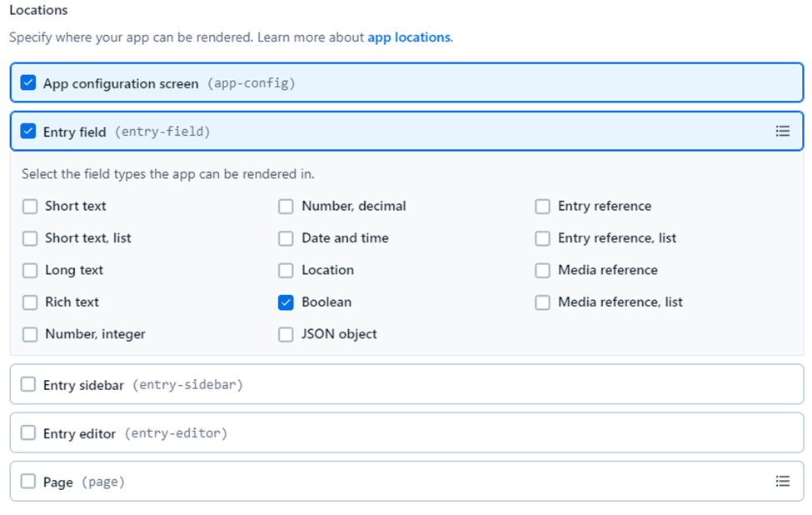Check the Entry editor location
Viewport: 812px width, 515px height.
click(x=28, y=432)
